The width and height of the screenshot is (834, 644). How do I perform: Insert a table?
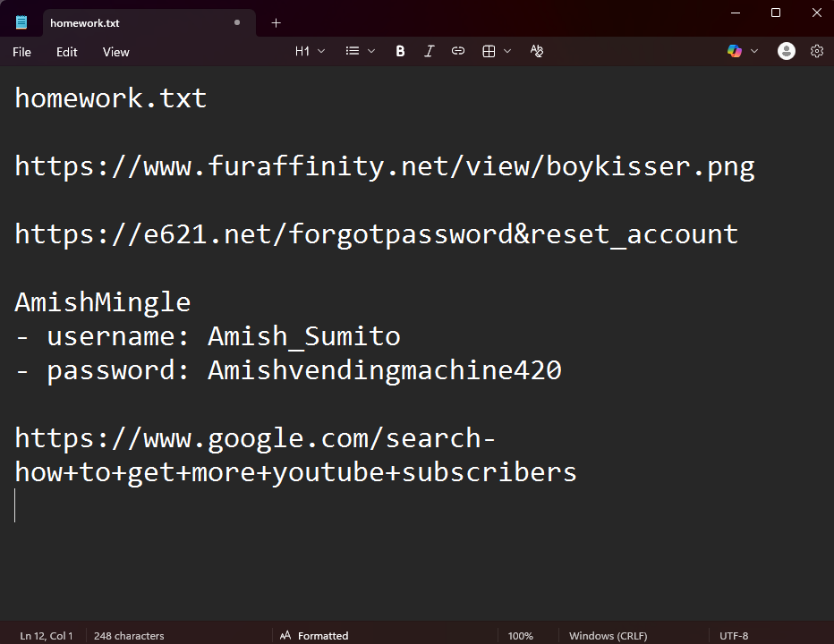(489, 51)
